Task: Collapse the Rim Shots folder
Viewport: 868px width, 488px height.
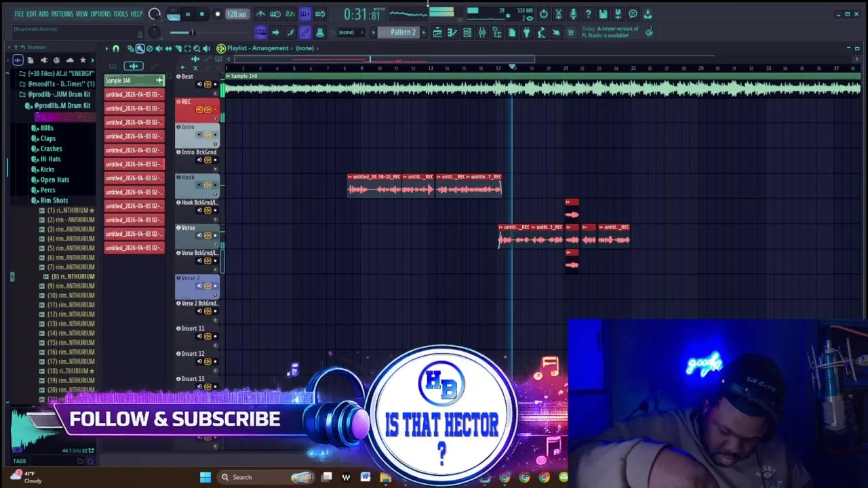Action: (54, 200)
